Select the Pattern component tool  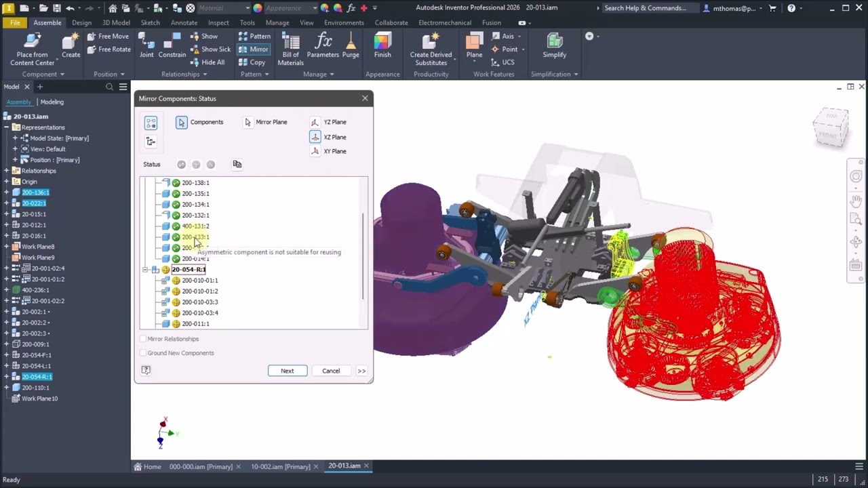(254, 36)
